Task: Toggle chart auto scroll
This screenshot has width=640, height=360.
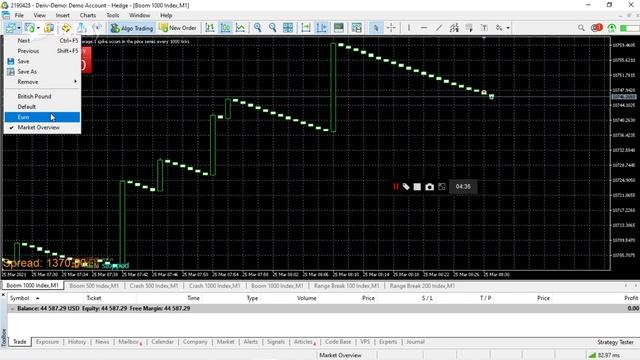Action: 306,28
